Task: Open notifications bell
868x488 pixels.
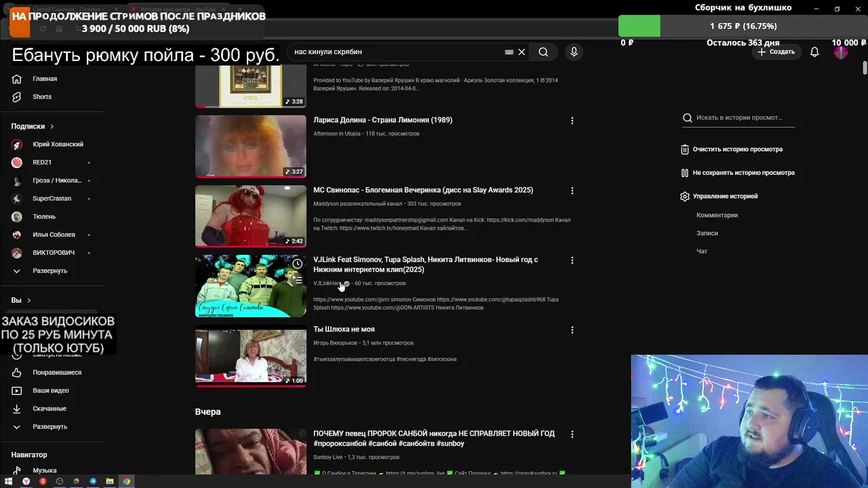Action: pos(814,52)
